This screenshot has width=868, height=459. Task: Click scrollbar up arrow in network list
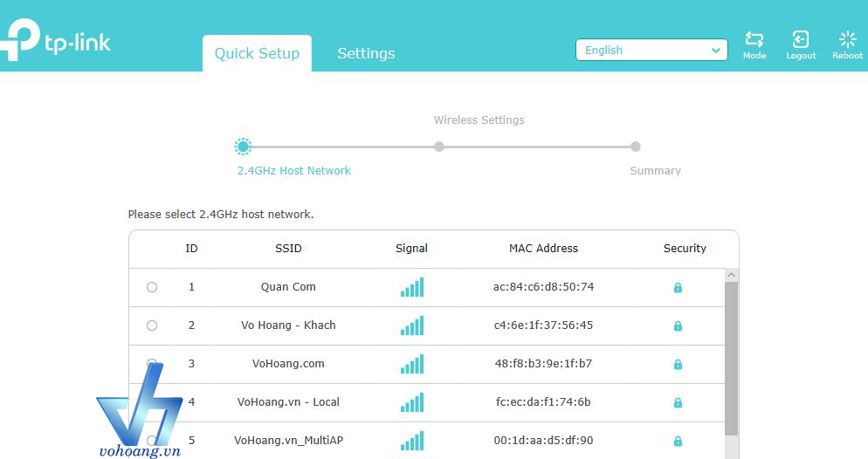[x=731, y=275]
